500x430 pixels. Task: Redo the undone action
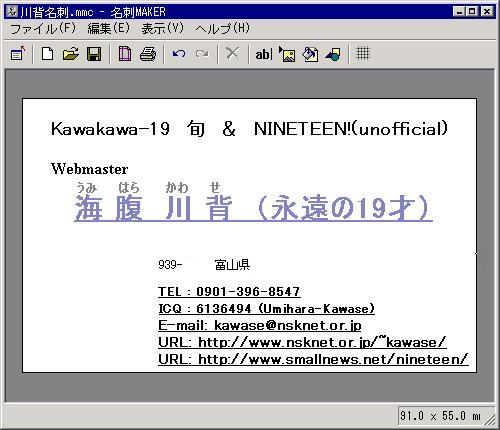(202, 53)
